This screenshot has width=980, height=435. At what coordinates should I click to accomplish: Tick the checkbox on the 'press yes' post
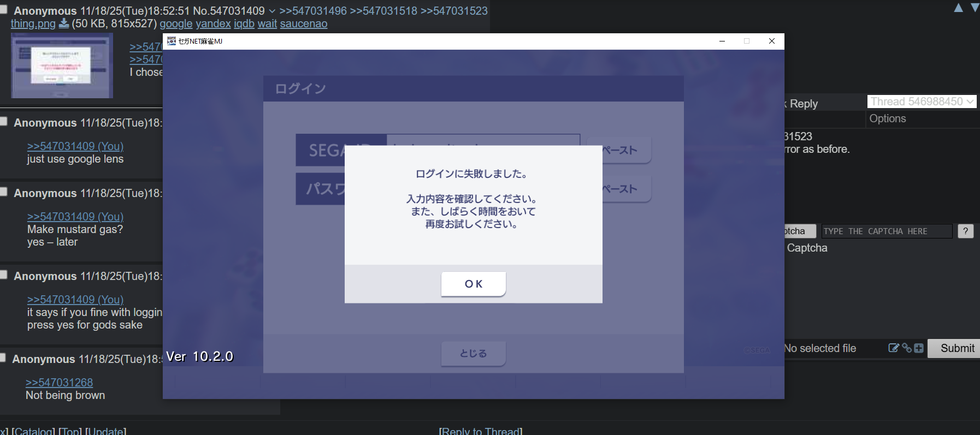3,275
